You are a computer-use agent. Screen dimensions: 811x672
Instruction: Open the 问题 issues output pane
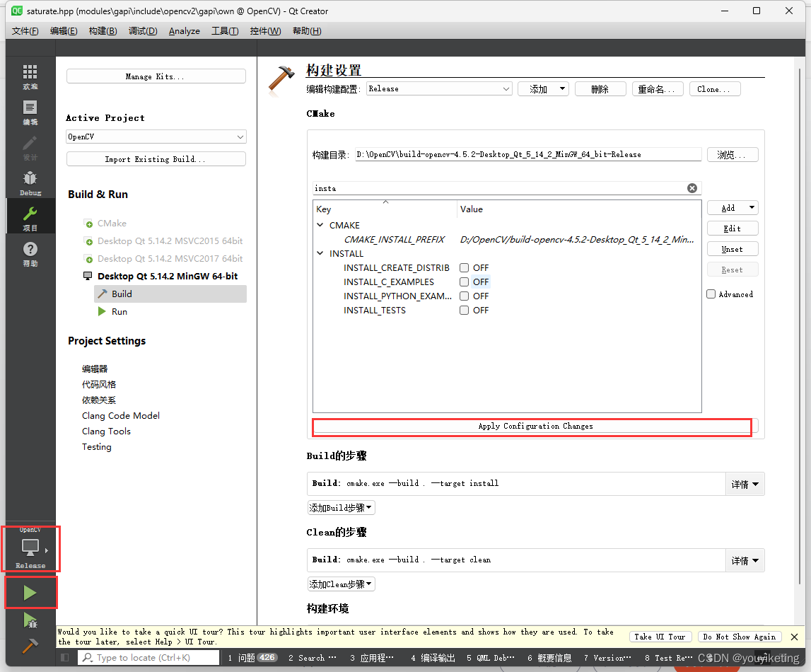253,658
